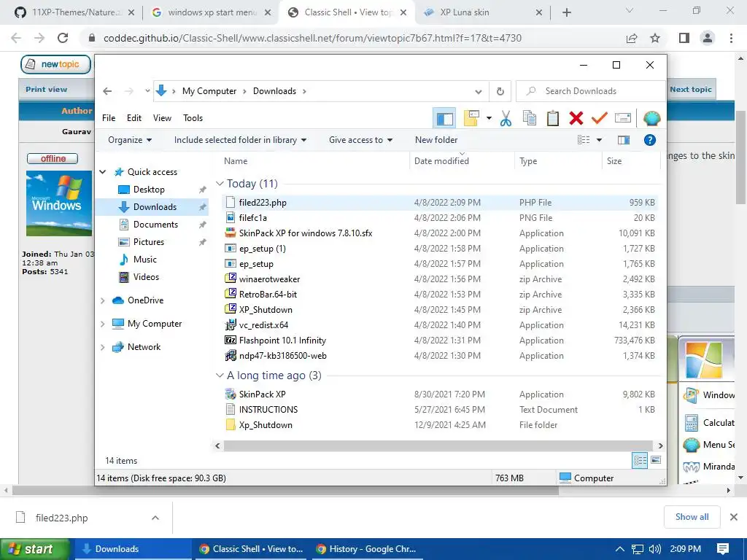Go back in Explorer navigation
The width and height of the screenshot is (747, 560).
coord(107,91)
